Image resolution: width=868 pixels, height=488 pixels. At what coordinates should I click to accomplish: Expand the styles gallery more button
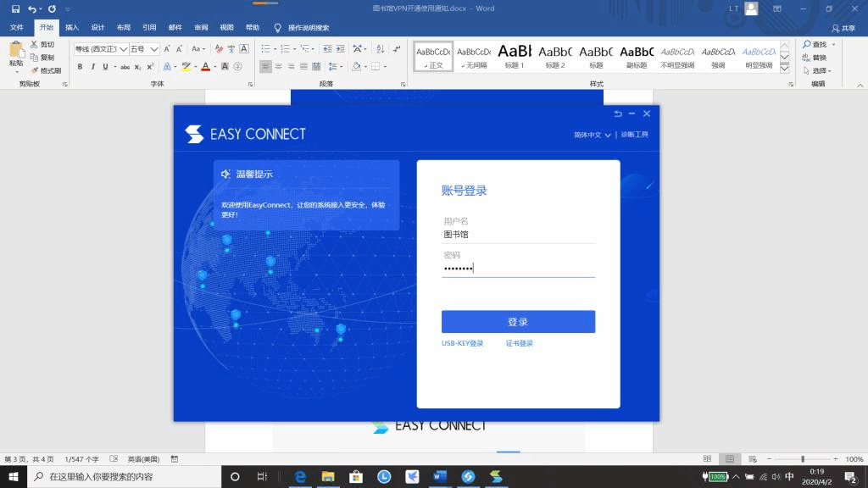784,69
